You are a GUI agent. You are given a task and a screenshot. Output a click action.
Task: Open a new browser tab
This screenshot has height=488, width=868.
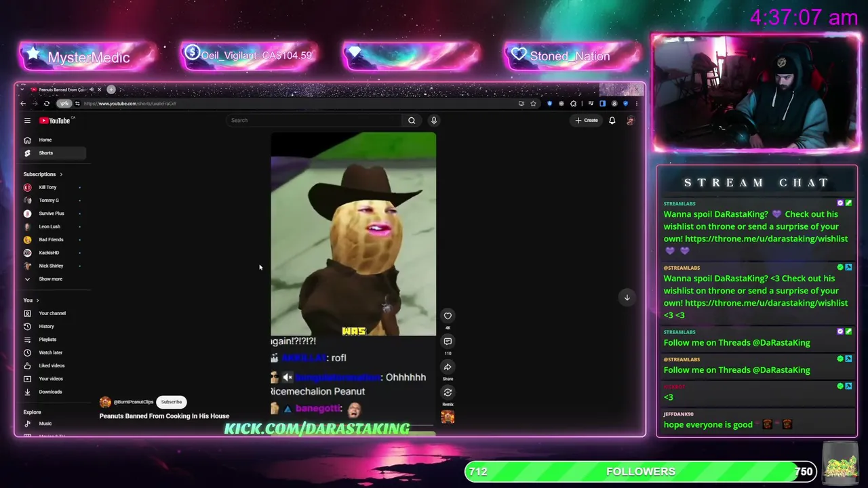[111, 89]
